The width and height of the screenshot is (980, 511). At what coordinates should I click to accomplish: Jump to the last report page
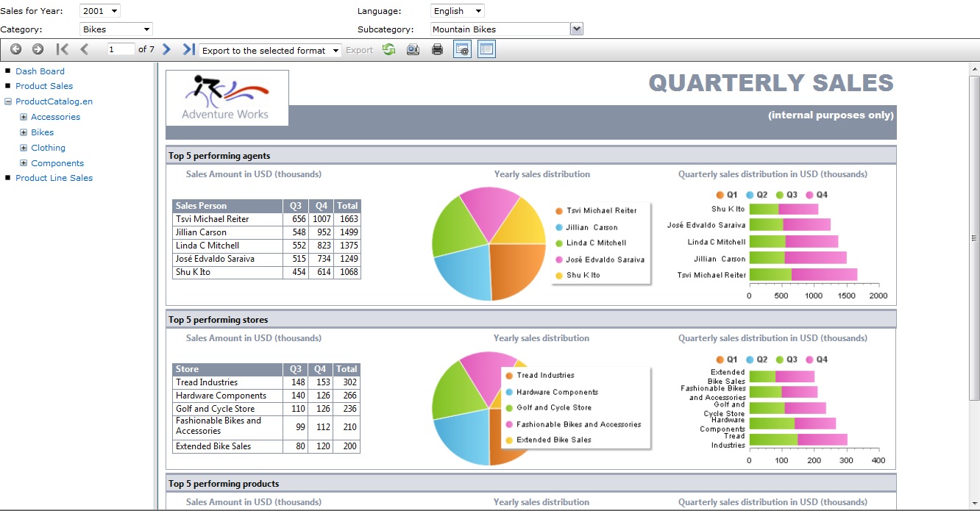coord(189,49)
